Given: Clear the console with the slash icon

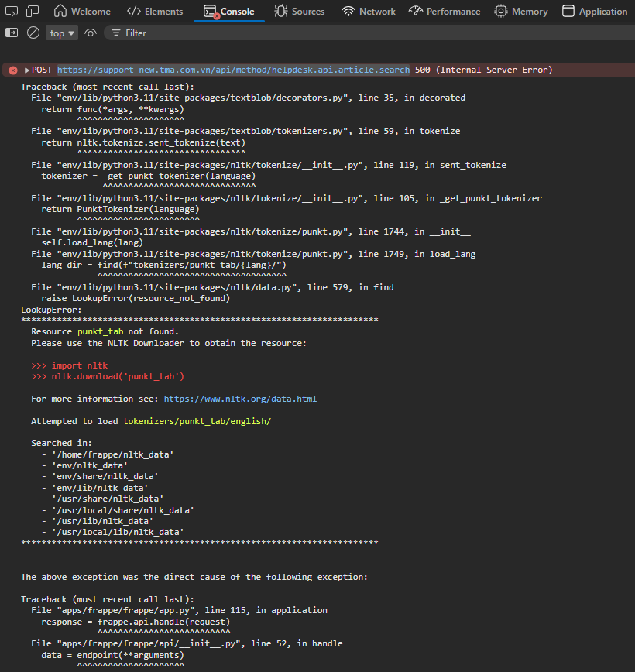Looking at the screenshot, I should [x=33, y=33].
